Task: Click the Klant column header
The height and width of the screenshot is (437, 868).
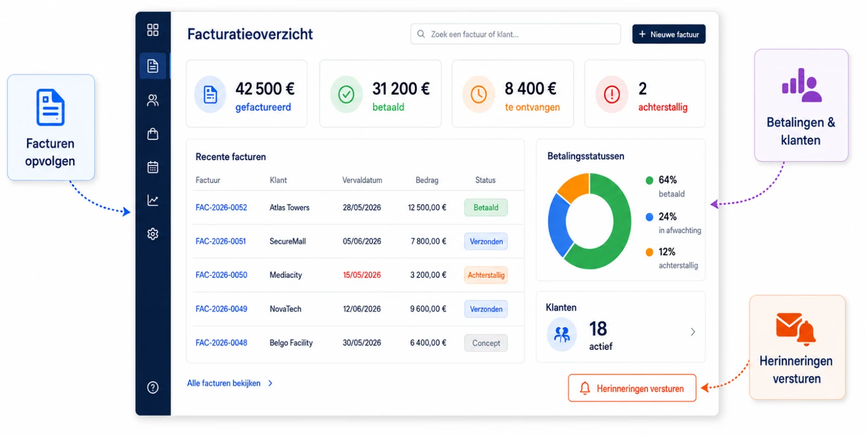Action: [278, 180]
